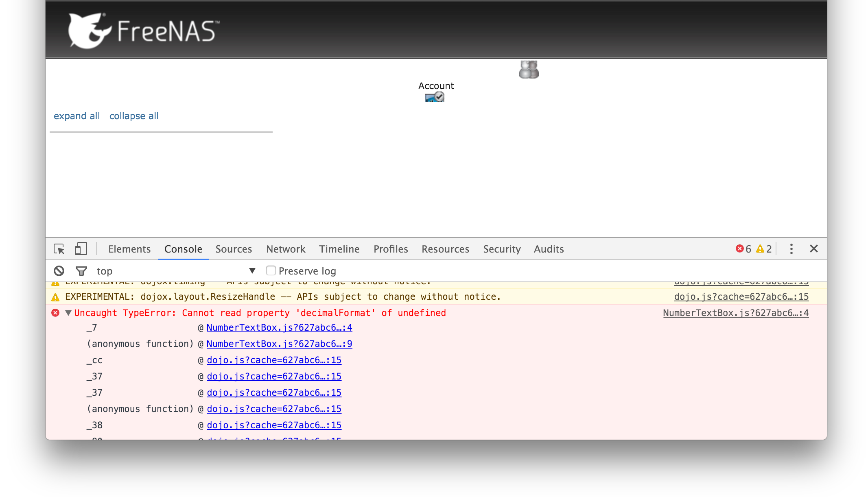The height and width of the screenshot is (497, 868).
Task: Toggle device mode toolbar icon
Action: coord(81,249)
